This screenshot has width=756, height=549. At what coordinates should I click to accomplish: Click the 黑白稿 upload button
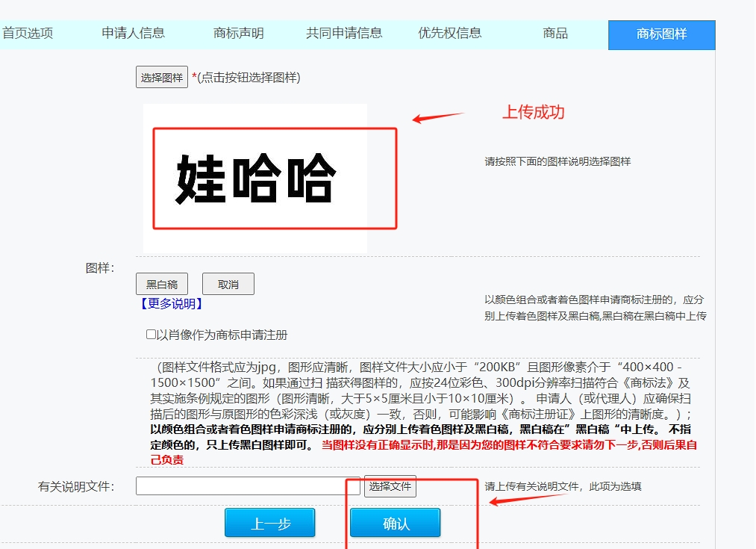162,284
